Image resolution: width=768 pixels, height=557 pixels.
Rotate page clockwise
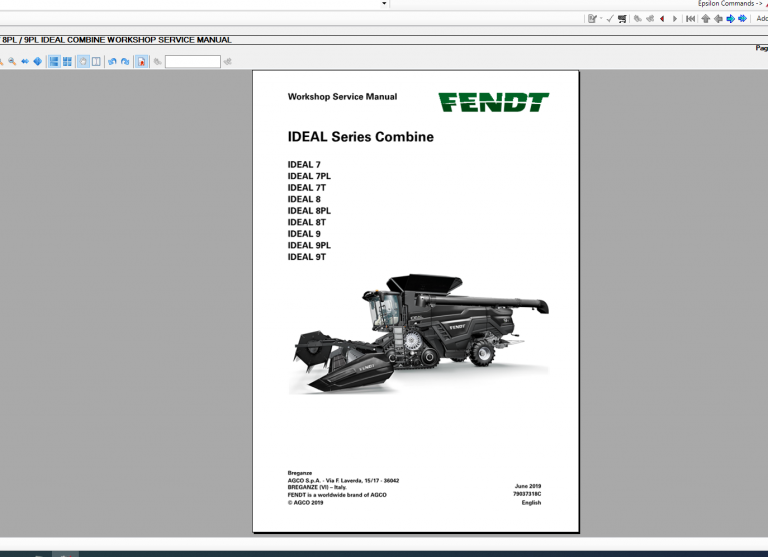click(x=125, y=62)
